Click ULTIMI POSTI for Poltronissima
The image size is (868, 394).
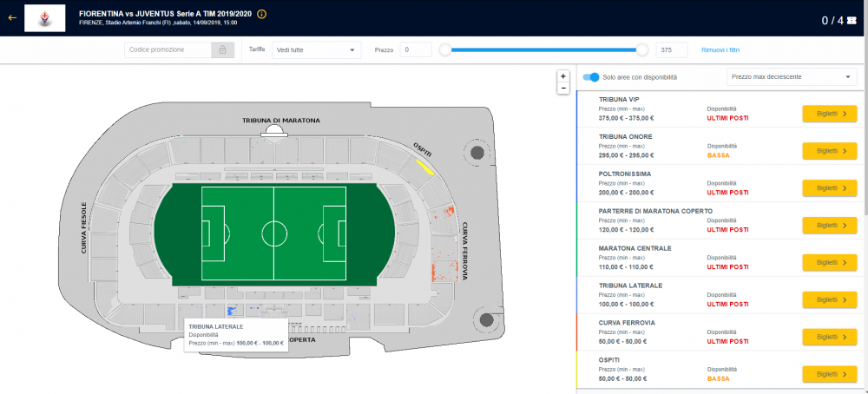[727, 192]
